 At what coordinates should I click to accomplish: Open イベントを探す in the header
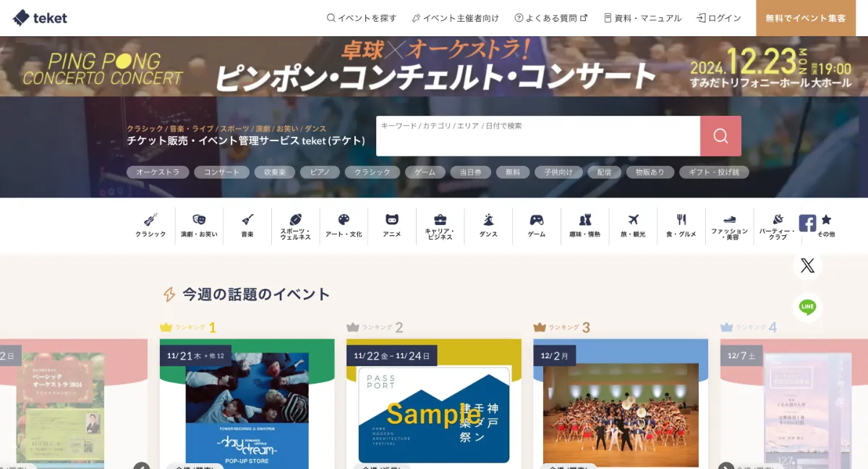tap(362, 18)
